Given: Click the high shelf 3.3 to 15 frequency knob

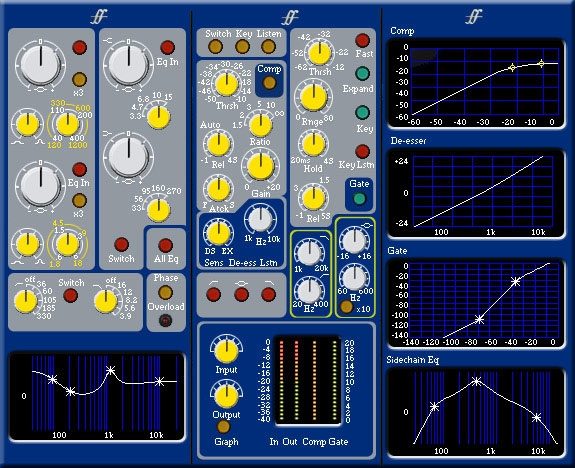Looking at the screenshot, I should point(158,117).
